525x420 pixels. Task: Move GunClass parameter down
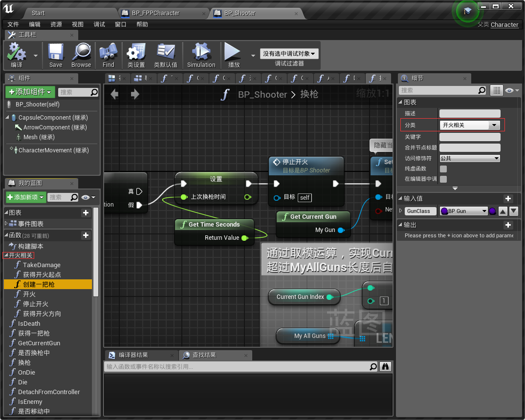pos(514,211)
